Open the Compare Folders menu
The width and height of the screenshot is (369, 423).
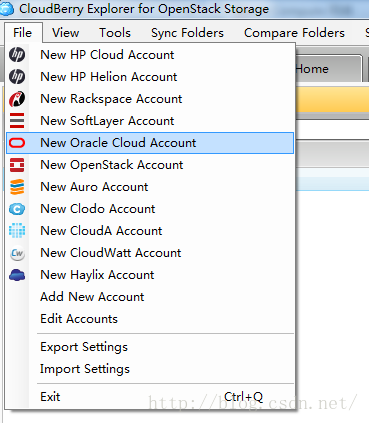294,33
